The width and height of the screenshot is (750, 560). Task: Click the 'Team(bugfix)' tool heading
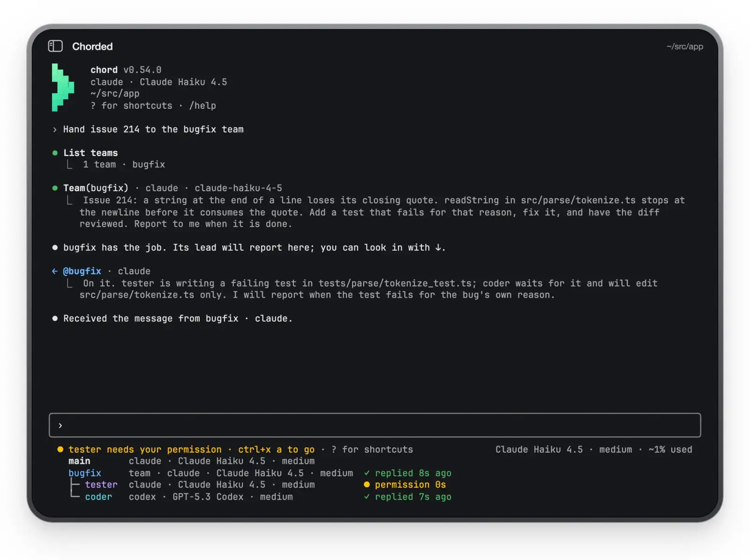[96, 188]
